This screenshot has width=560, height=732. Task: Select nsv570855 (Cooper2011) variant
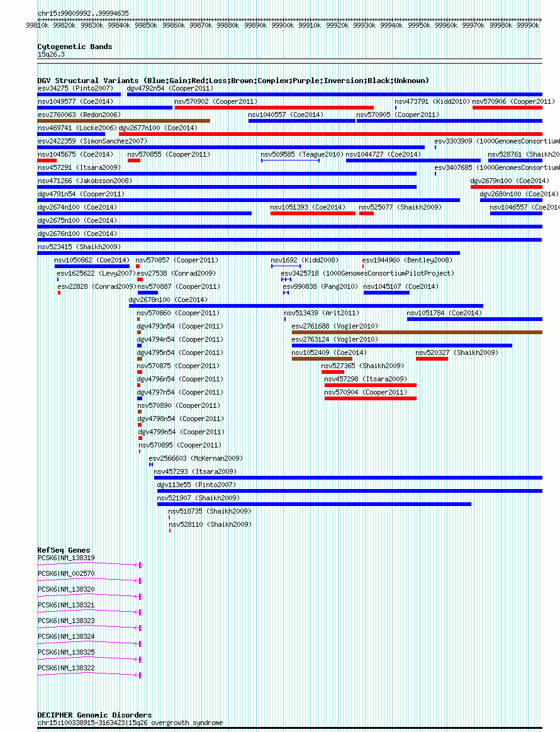169,154
